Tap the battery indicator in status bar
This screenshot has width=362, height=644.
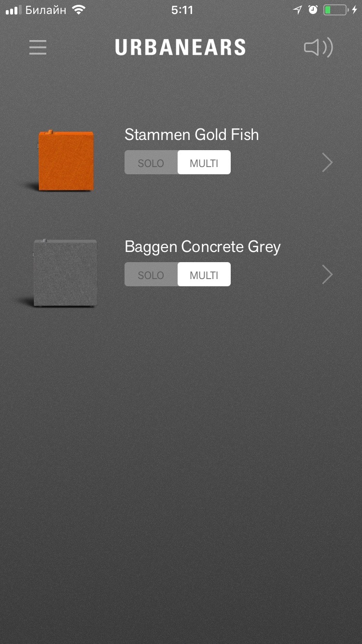[340, 10]
